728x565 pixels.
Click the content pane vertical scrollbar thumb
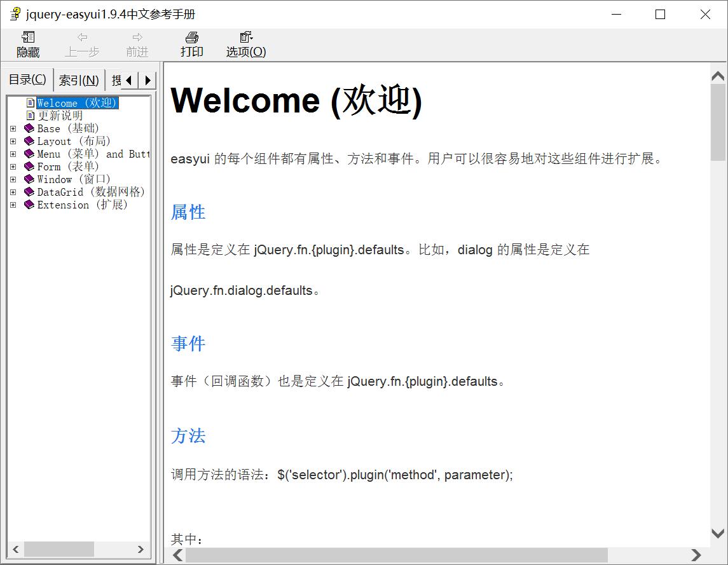pos(718,123)
